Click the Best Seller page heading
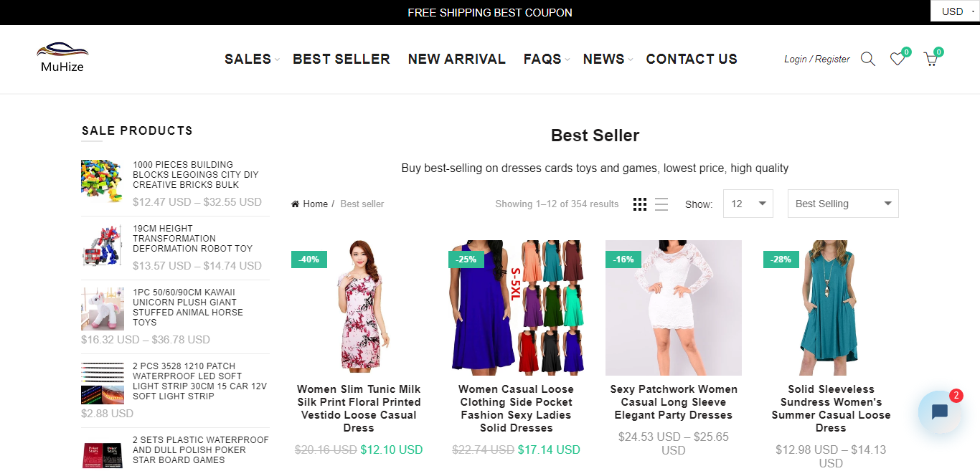980x471 pixels. click(x=595, y=135)
